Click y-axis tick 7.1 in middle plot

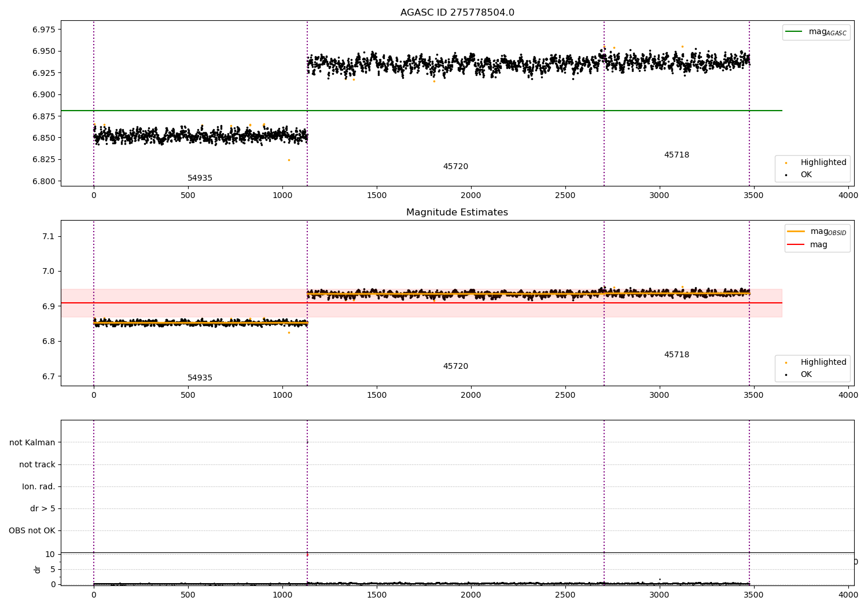tap(49, 237)
